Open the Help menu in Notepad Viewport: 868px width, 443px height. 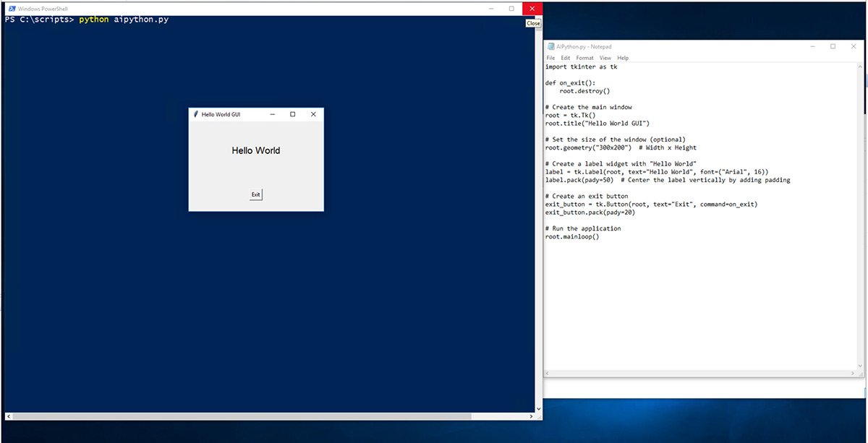(x=623, y=58)
